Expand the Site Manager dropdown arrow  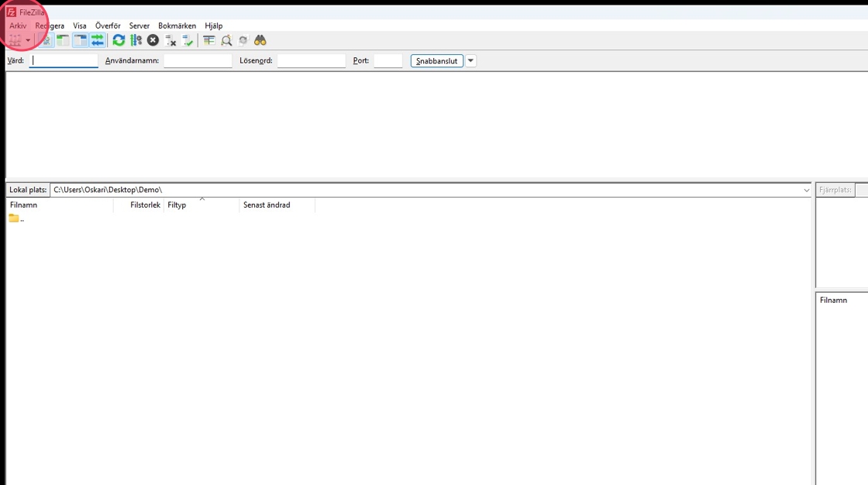click(x=28, y=40)
